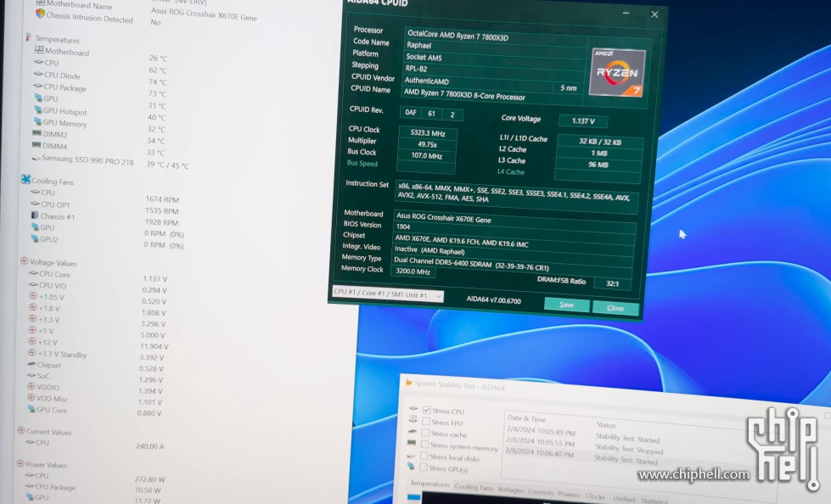Click the red voltage icon beside +12 V
The image size is (831, 504).
(32, 341)
